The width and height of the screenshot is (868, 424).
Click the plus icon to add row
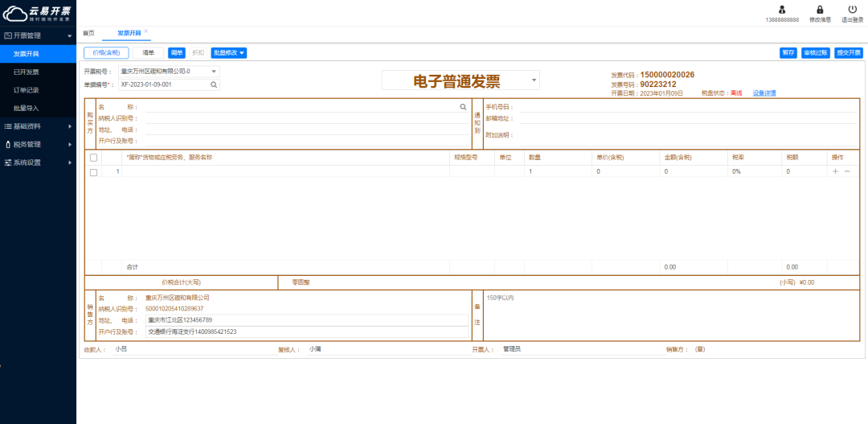835,171
